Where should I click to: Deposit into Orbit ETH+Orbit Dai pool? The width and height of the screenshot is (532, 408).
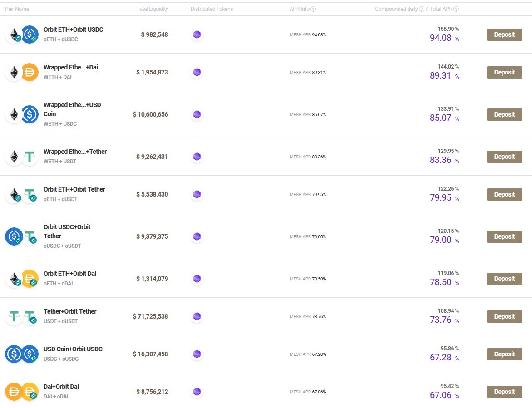tap(504, 279)
